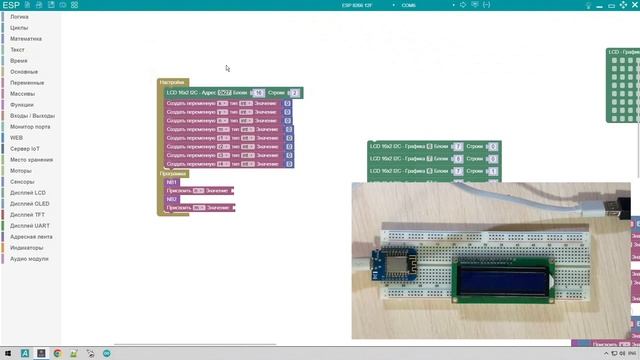The image size is (640, 360).
Task: Select the Дисплей UART category
Action: [29, 226]
